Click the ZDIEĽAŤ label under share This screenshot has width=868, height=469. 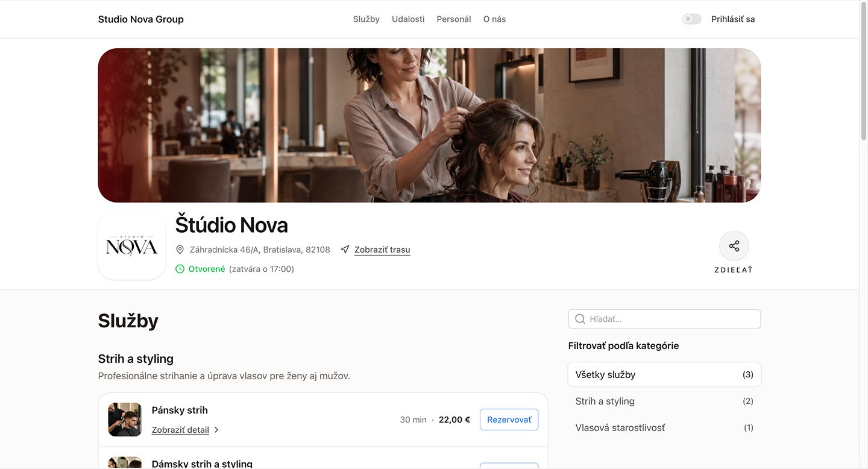(734, 269)
